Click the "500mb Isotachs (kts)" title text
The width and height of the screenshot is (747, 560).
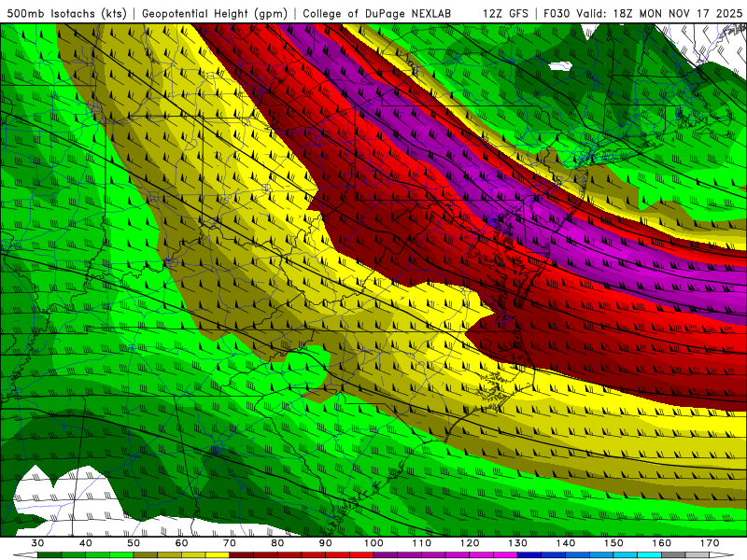tap(66, 13)
